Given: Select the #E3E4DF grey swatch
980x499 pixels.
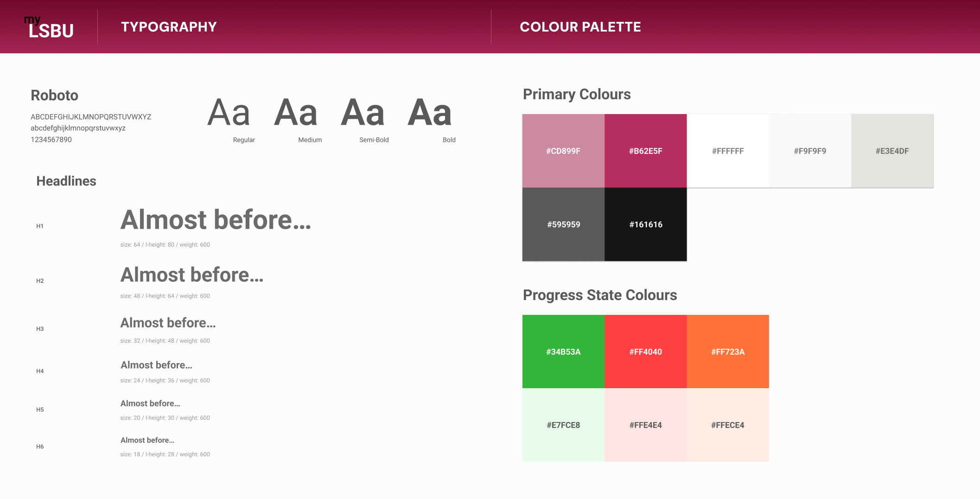Looking at the screenshot, I should 892,151.
